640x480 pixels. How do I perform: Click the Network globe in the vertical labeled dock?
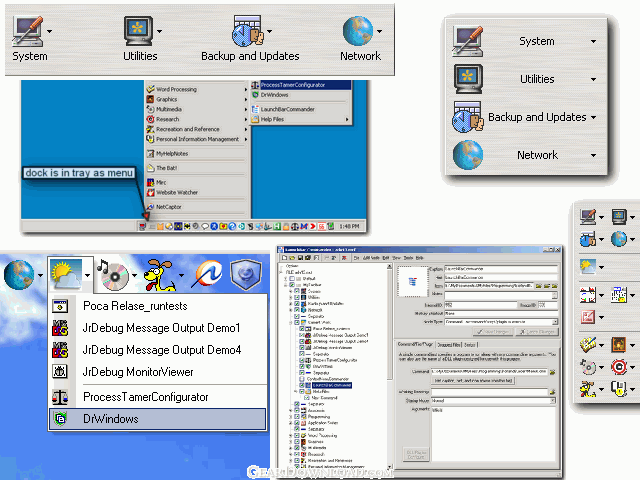(468, 155)
